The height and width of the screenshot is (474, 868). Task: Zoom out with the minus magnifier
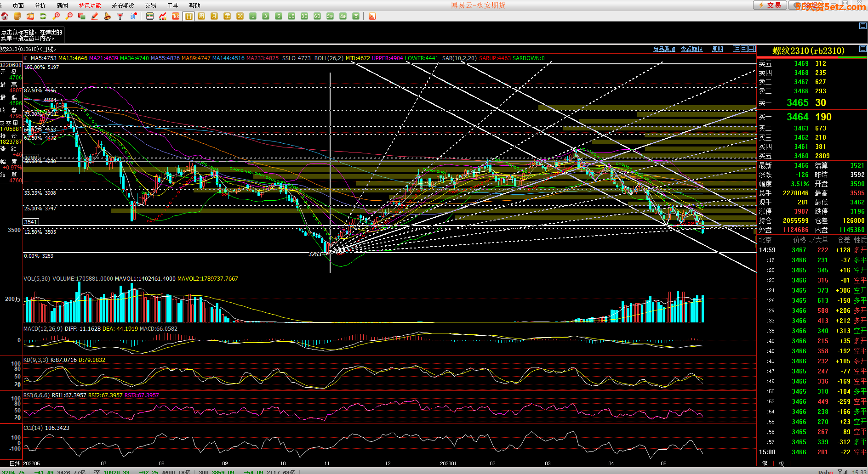tap(69, 16)
